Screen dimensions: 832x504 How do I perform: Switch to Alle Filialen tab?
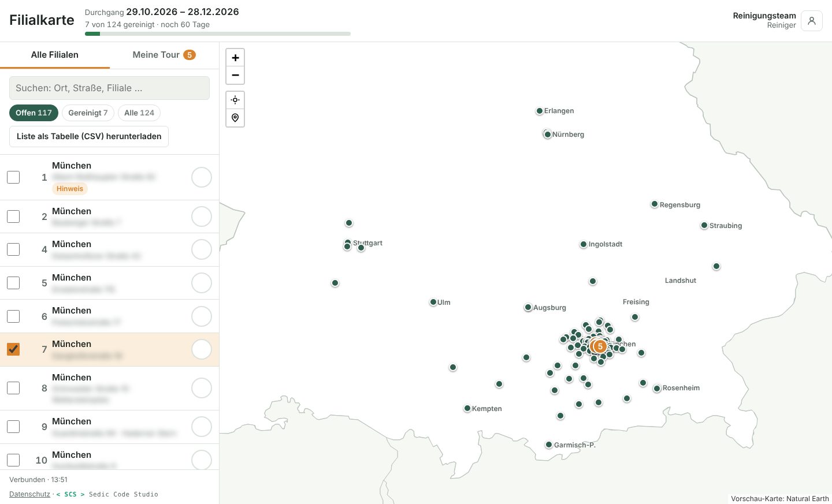tap(55, 55)
